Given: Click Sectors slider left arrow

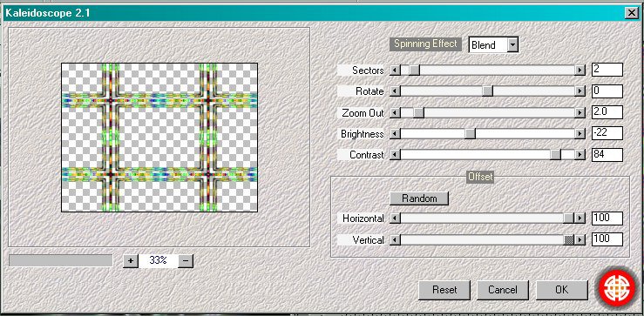Looking at the screenshot, I should tap(395, 71).
